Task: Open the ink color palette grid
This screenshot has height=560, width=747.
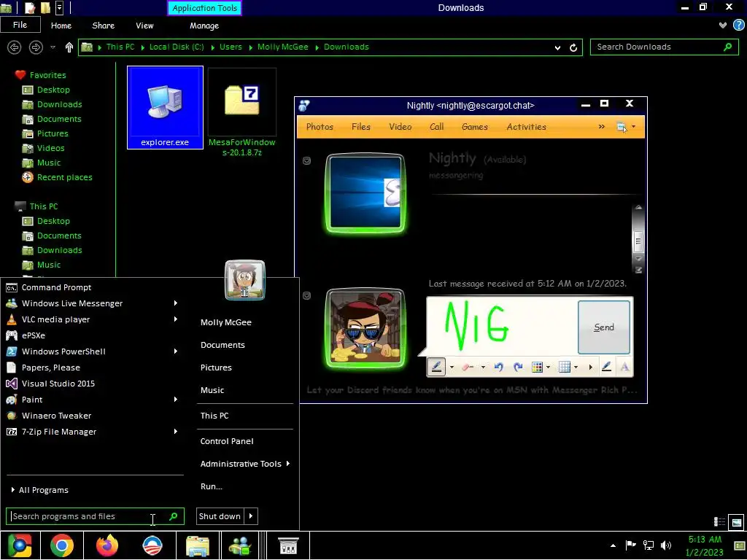Action: click(x=537, y=367)
